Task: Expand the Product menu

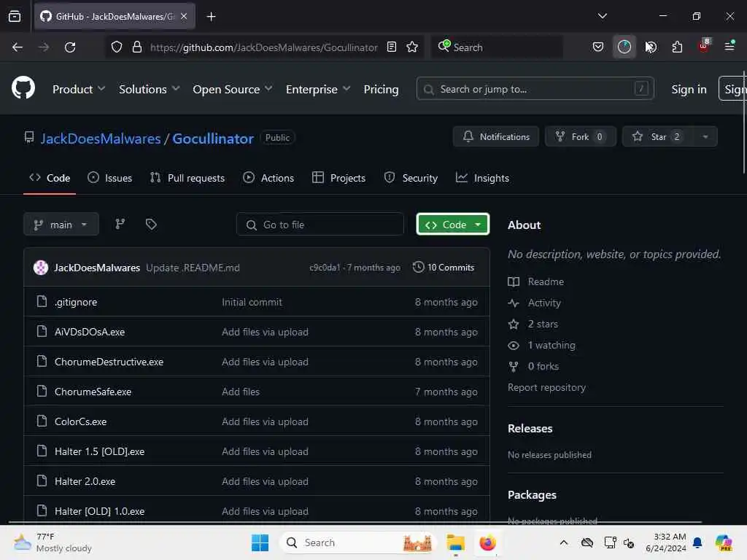Action: [x=79, y=89]
